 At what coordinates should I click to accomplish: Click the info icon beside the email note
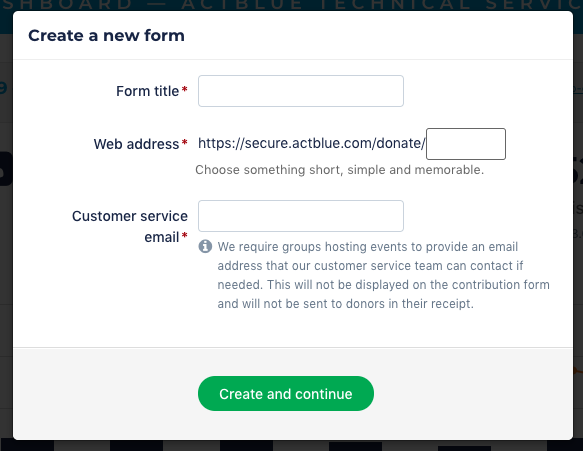pos(205,246)
